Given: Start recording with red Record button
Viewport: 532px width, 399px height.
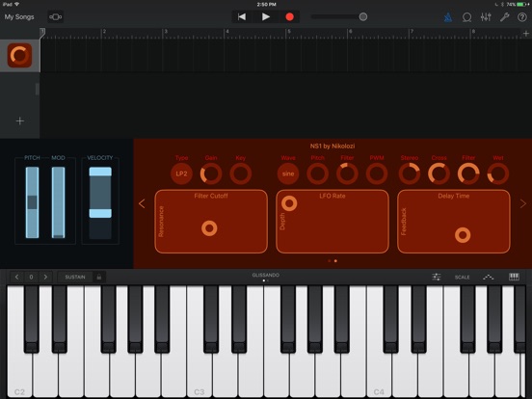Looking at the screenshot, I should [289, 16].
